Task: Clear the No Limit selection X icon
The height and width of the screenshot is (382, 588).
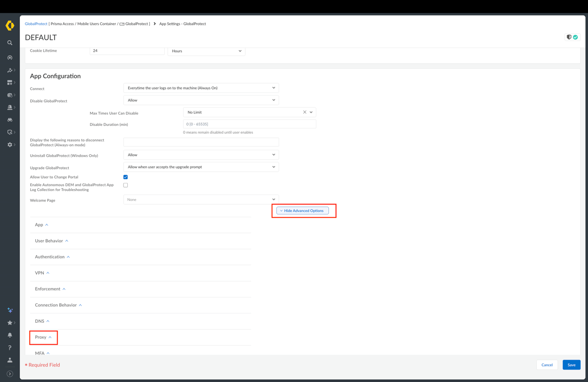Action: pos(304,112)
